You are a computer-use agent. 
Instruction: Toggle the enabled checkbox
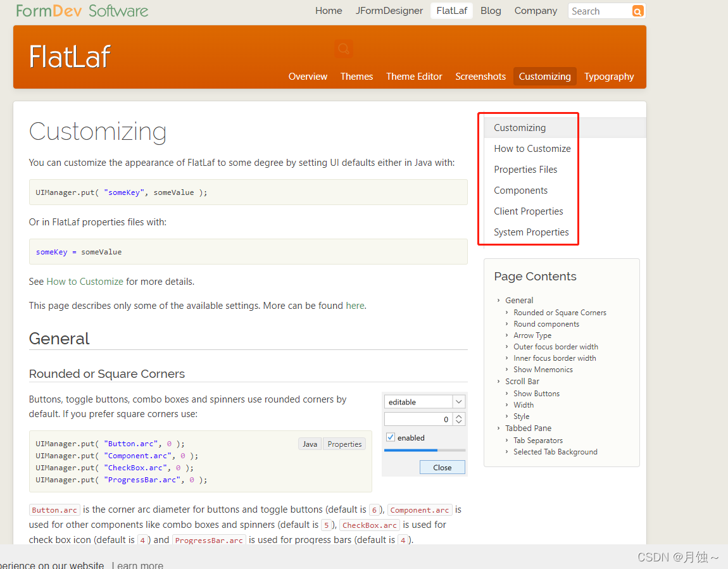pos(391,437)
